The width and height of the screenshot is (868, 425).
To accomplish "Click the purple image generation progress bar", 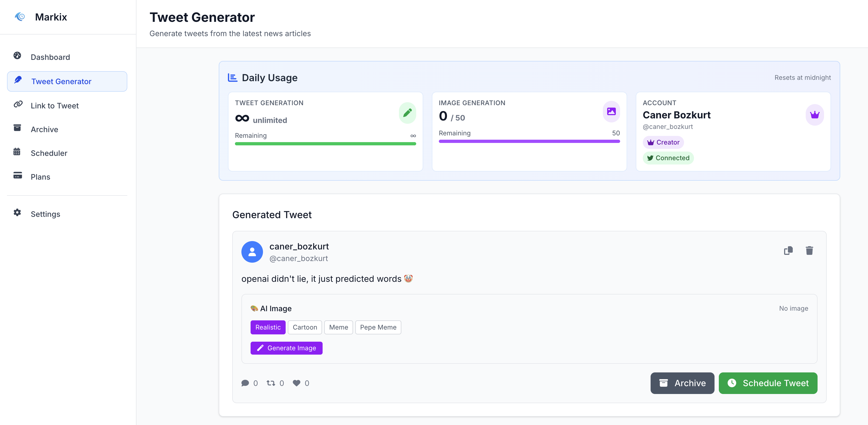I will coord(529,142).
